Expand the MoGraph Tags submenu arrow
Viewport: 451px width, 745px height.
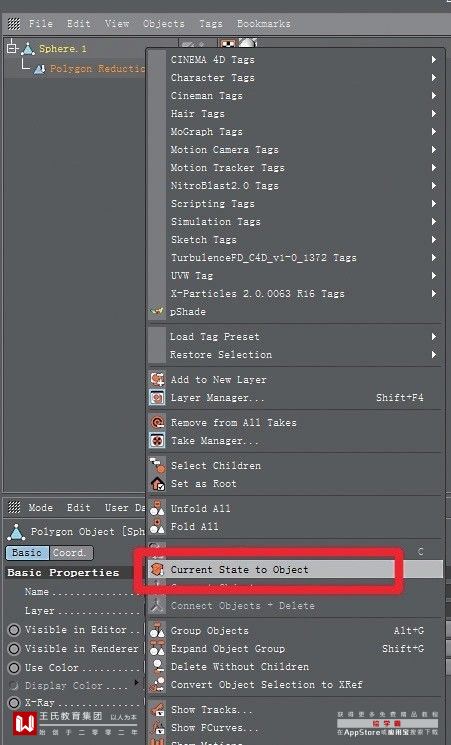[433, 132]
